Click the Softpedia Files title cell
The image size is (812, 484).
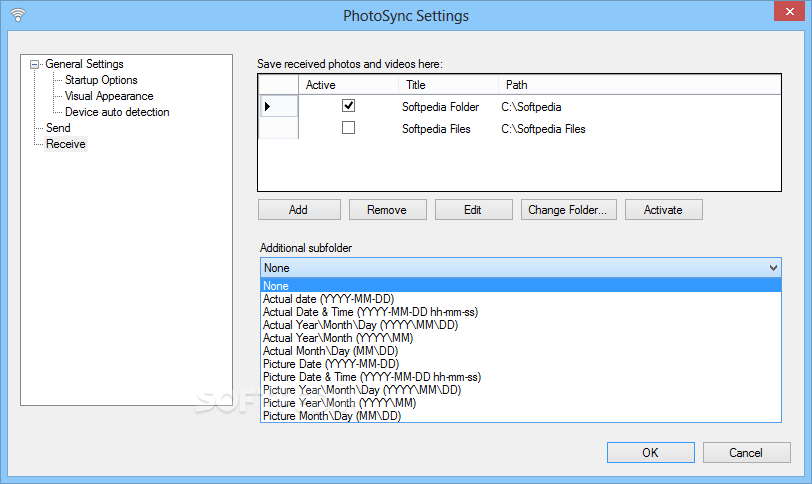(x=436, y=129)
